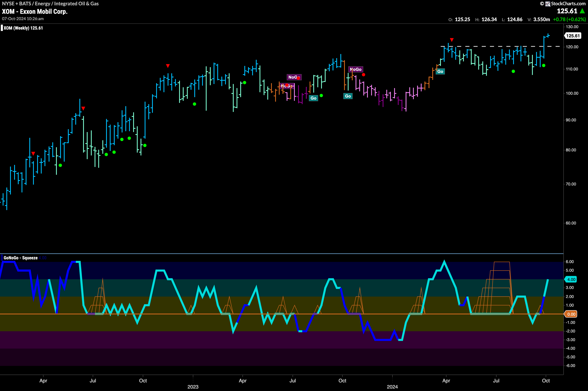Click the Open value 125.25

pyautogui.click(x=462, y=20)
